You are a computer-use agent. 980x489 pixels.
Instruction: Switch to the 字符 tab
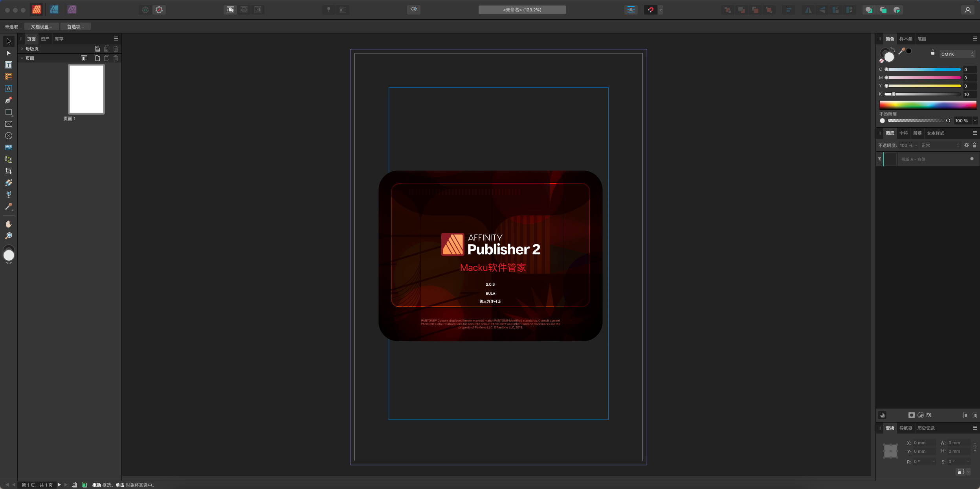click(x=904, y=133)
